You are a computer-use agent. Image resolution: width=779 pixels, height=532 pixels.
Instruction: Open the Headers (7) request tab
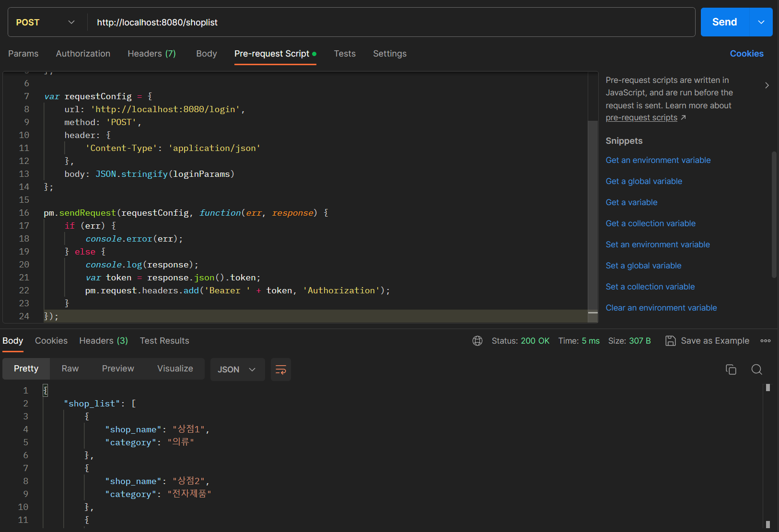coord(151,54)
